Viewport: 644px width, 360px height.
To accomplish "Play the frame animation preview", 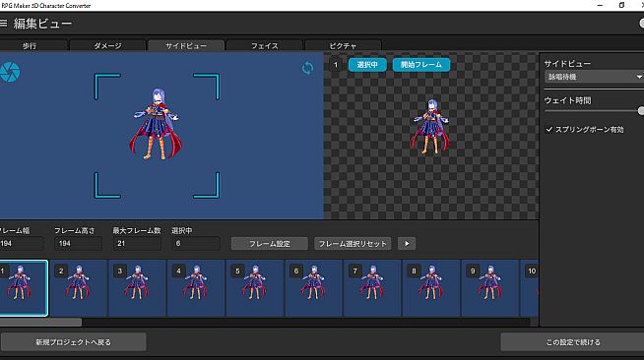I will click(x=407, y=244).
